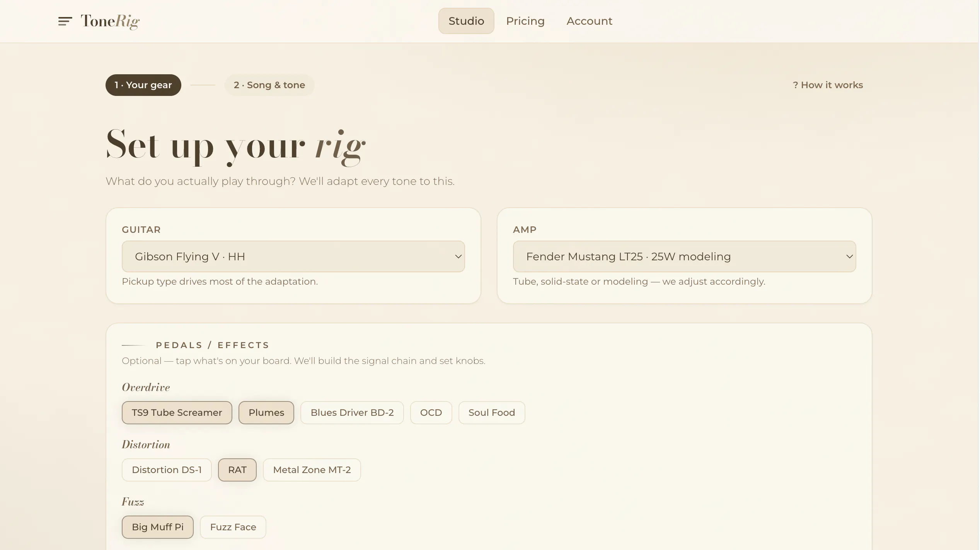
Task: Open the hamburger menu icon
Action: click(x=65, y=21)
